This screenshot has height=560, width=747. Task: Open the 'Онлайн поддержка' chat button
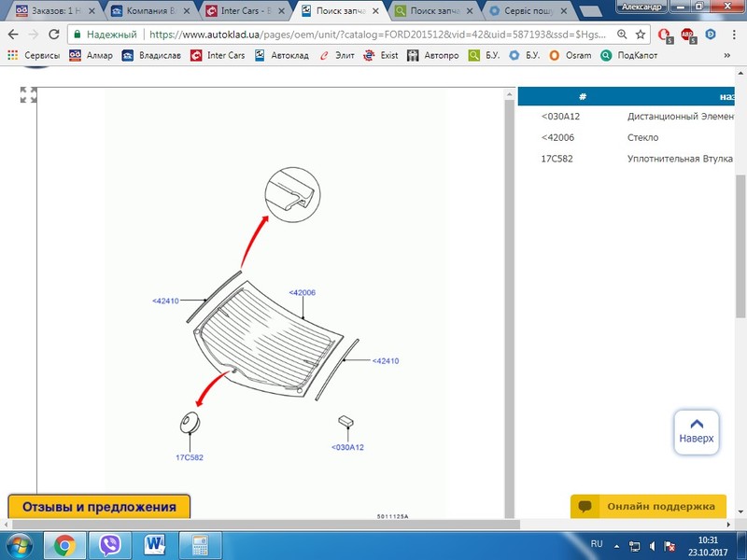(x=649, y=506)
